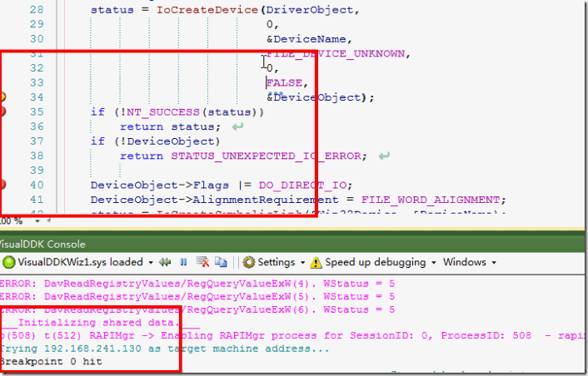Click the copy pages icon in console toolbar
This screenshot has width=588, height=376.
221,262
